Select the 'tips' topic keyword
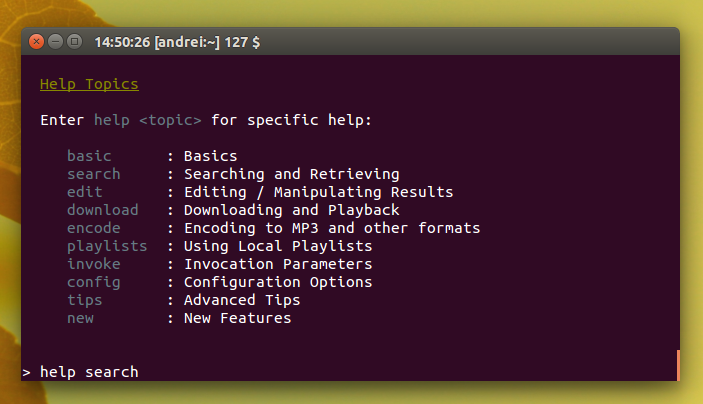The image size is (703, 404). [85, 300]
